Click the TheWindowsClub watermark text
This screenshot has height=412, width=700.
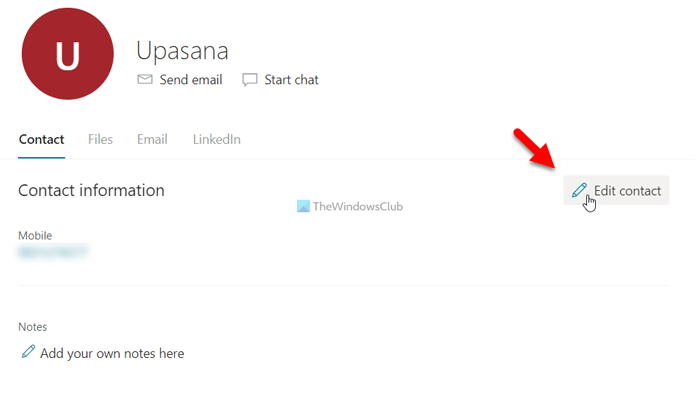pyautogui.click(x=358, y=207)
